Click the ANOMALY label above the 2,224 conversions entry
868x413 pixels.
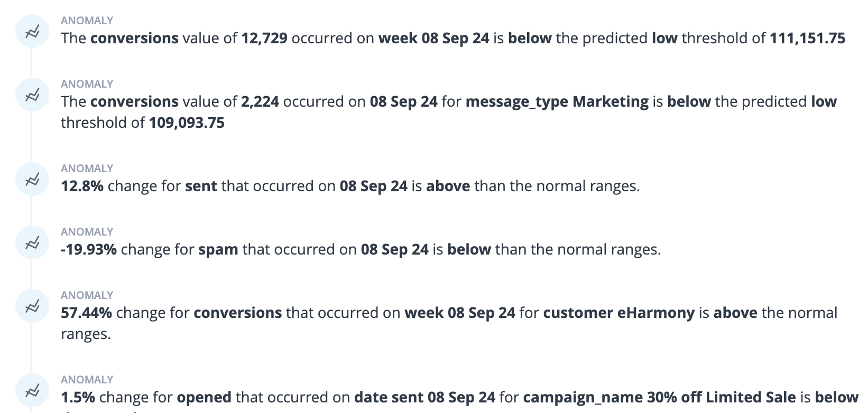[x=87, y=84]
